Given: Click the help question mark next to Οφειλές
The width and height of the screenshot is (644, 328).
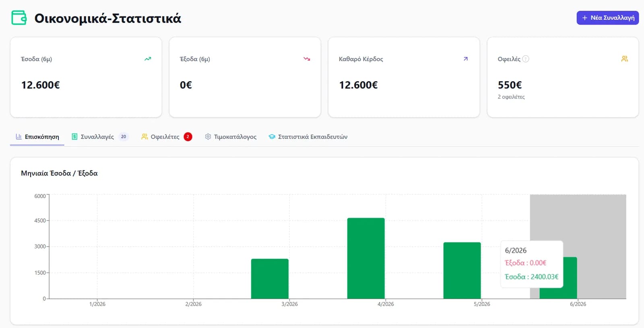Looking at the screenshot, I should [x=526, y=59].
